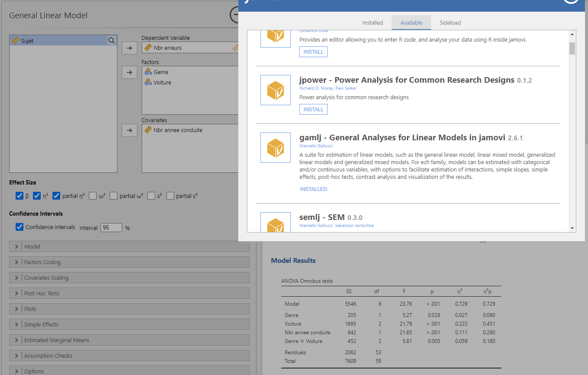Enable the ω² effect size checkbox

93,196
